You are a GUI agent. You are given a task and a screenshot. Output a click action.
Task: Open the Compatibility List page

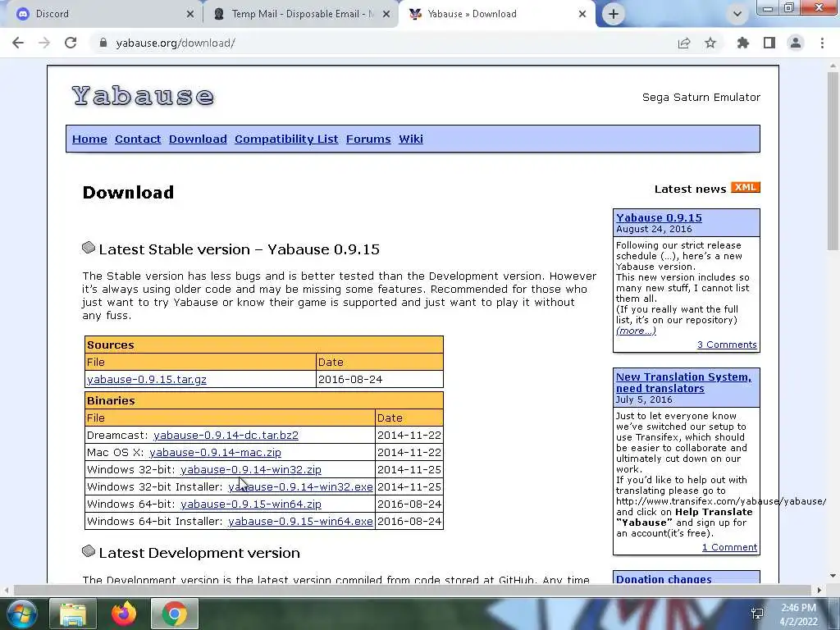[x=286, y=139]
